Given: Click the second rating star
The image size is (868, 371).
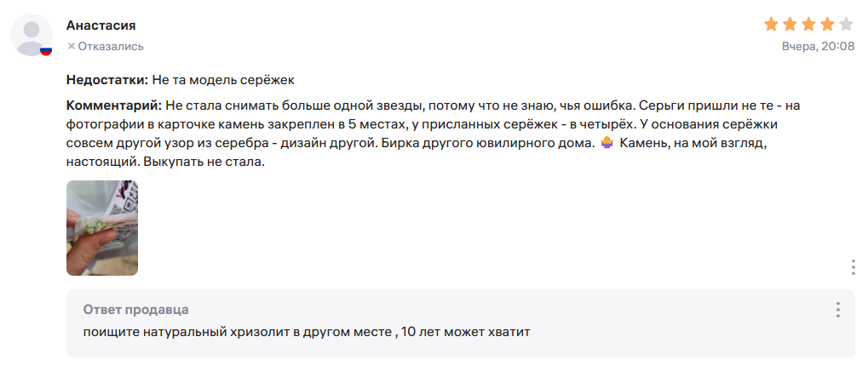Looking at the screenshot, I should (x=790, y=24).
